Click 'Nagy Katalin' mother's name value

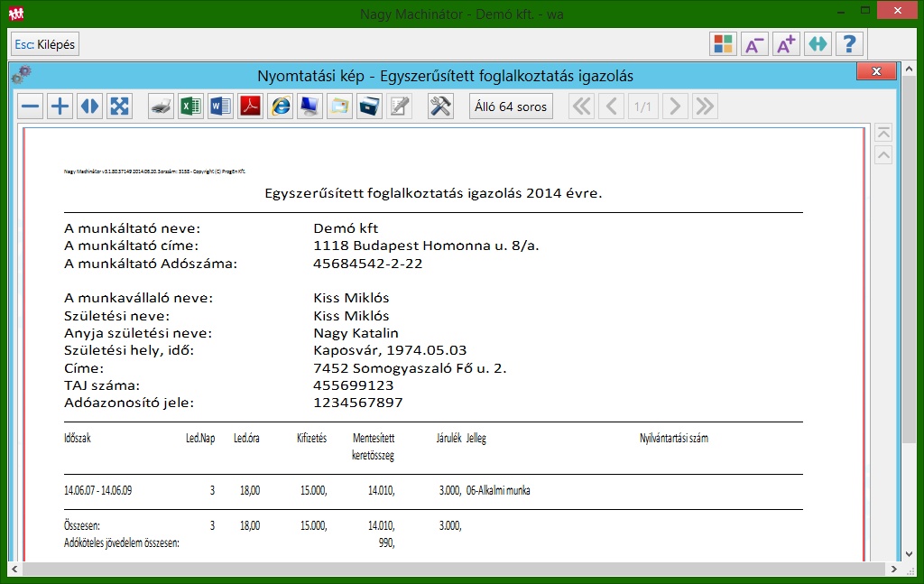coord(356,333)
